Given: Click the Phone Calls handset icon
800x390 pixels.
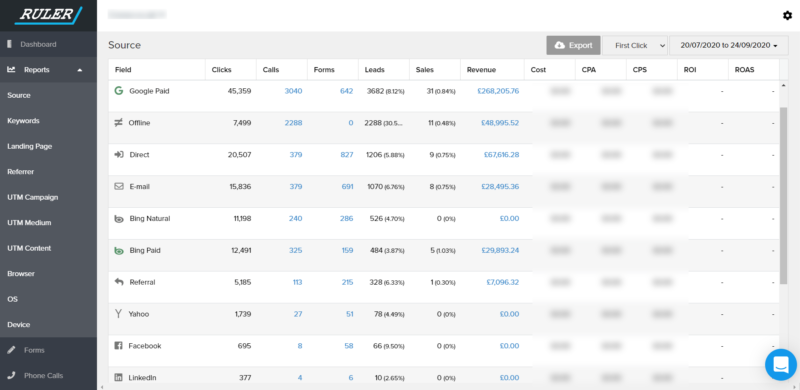Looking at the screenshot, I should pyautogui.click(x=11, y=376).
